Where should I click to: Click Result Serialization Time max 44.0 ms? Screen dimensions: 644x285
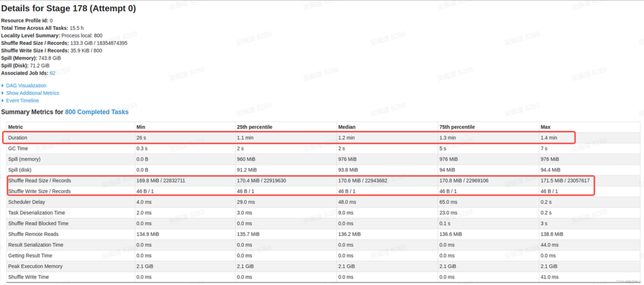549,245
